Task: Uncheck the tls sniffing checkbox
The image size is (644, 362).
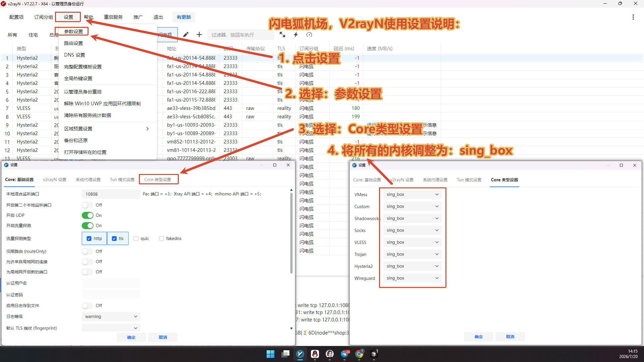Action: point(114,239)
